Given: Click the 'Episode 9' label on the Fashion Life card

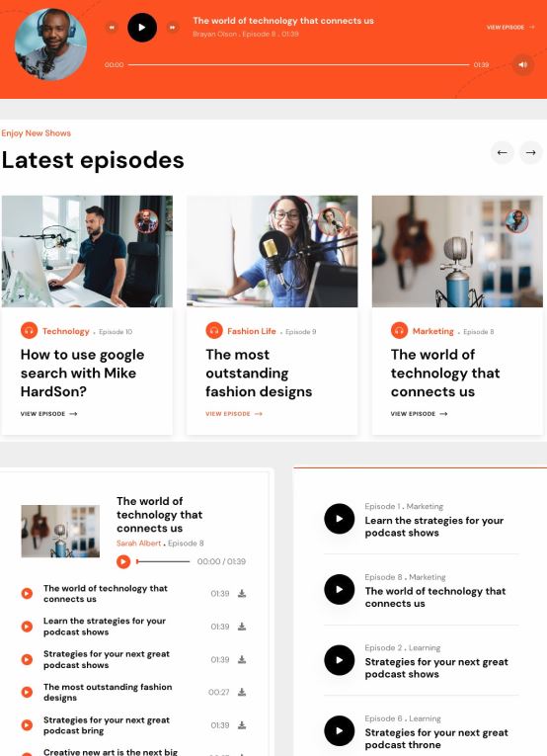Looking at the screenshot, I should click(x=301, y=332).
